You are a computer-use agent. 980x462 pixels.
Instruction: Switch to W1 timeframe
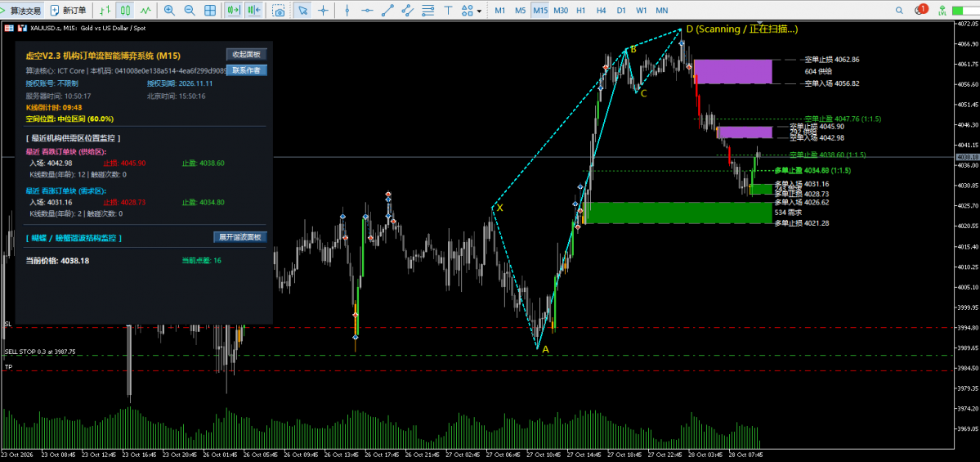tap(642, 10)
